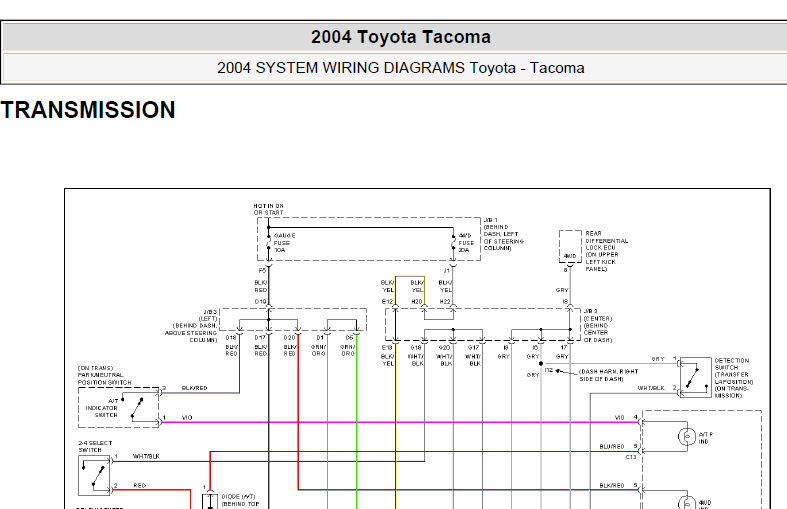
Task: Click '2004 SYSTEM WIRING DIAGRAMS Toyota - Tacoma' subtitle
Action: [x=401, y=68]
